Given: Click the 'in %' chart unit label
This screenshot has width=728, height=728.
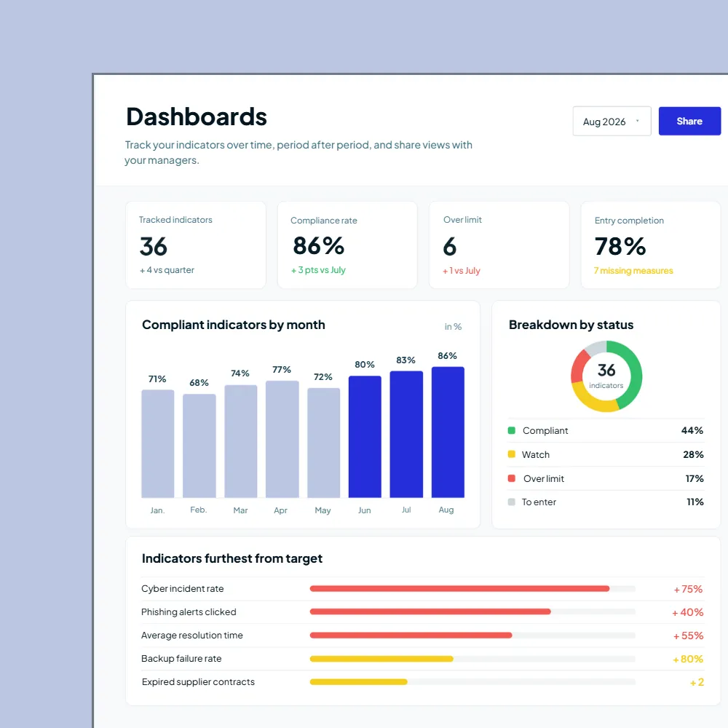Looking at the screenshot, I should (453, 326).
